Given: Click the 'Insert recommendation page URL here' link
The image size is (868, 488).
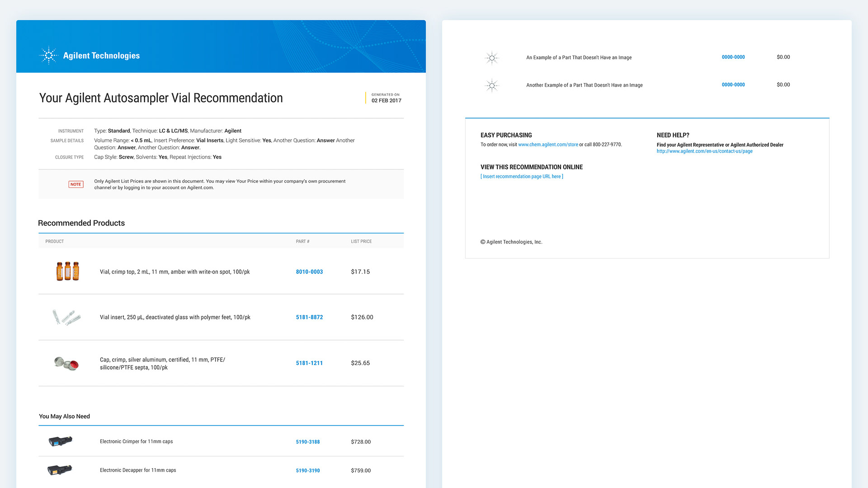Looking at the screenshot, I should (522, 177).
